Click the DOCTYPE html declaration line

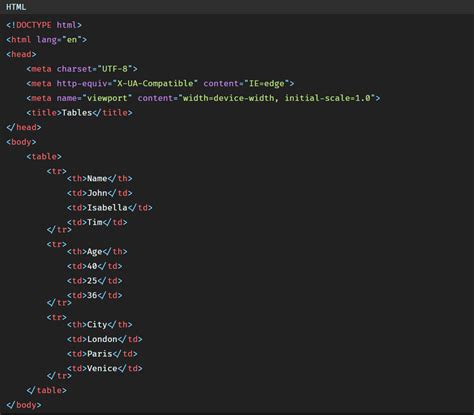[x=44, y=25]
